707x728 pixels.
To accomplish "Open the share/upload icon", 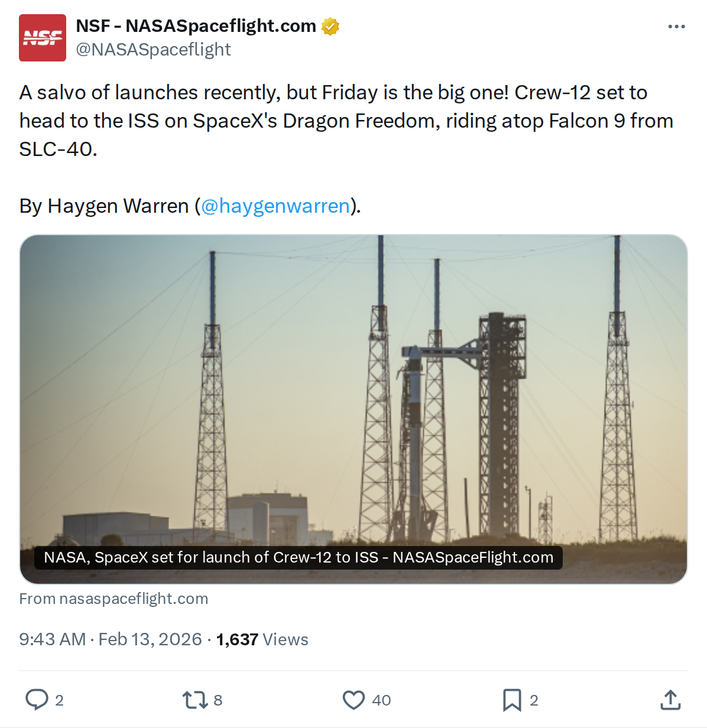I will 671,700.
